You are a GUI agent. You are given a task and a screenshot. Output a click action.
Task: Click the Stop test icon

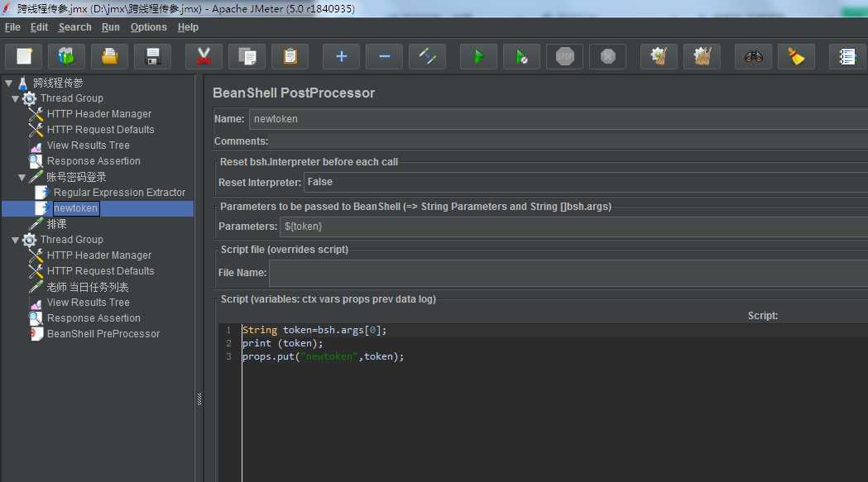[x=564, y=56]
